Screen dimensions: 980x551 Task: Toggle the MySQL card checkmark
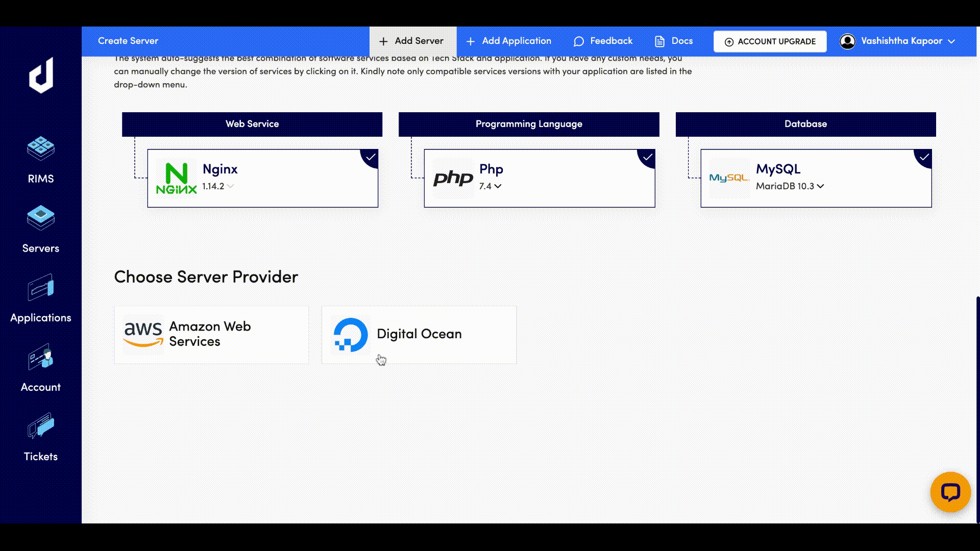(x=923, y=157)
